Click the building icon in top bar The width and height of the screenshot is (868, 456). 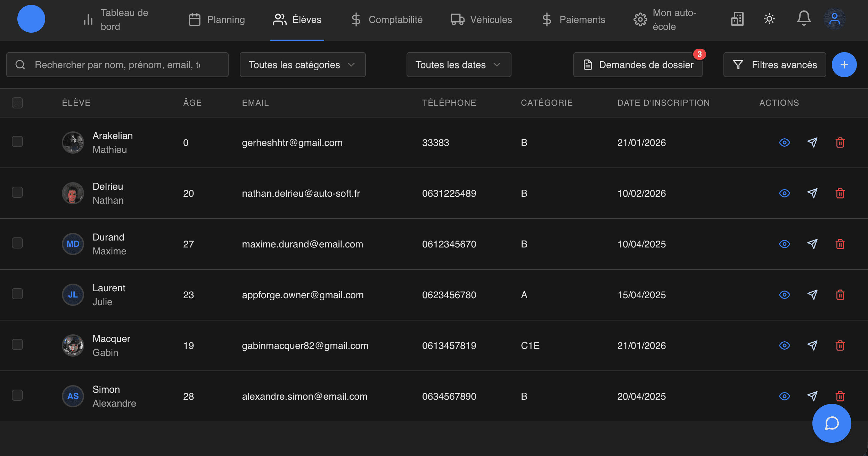coord(737,19)
